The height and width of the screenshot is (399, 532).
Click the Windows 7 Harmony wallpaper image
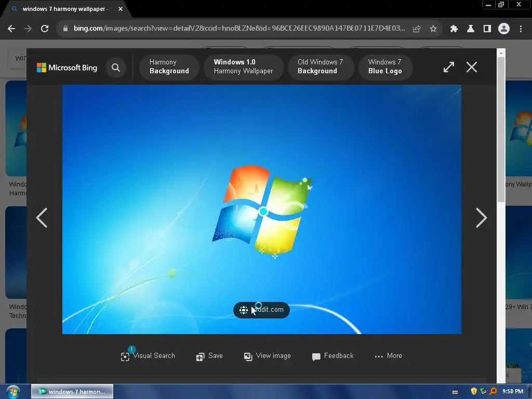point(262,209)
